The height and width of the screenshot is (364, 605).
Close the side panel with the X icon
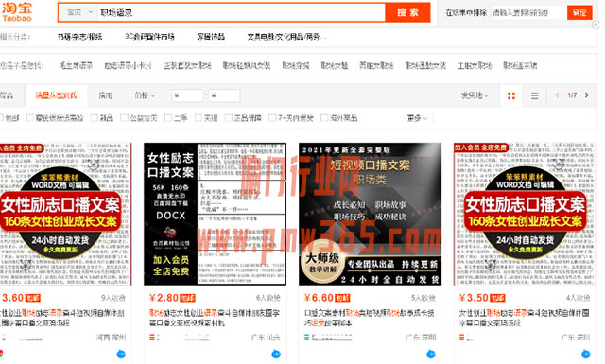(596, 26)
